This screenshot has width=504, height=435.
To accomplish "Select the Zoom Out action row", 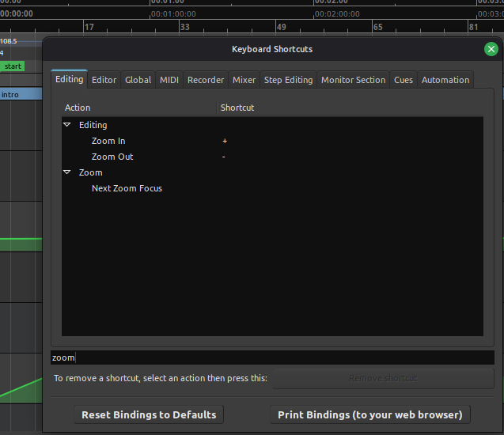I will [272, 157].
